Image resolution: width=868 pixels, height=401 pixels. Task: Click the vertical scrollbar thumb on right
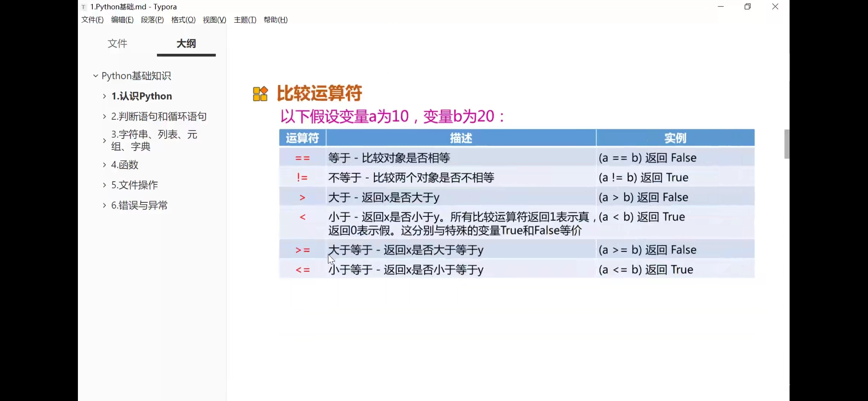(x=786, y=144)
